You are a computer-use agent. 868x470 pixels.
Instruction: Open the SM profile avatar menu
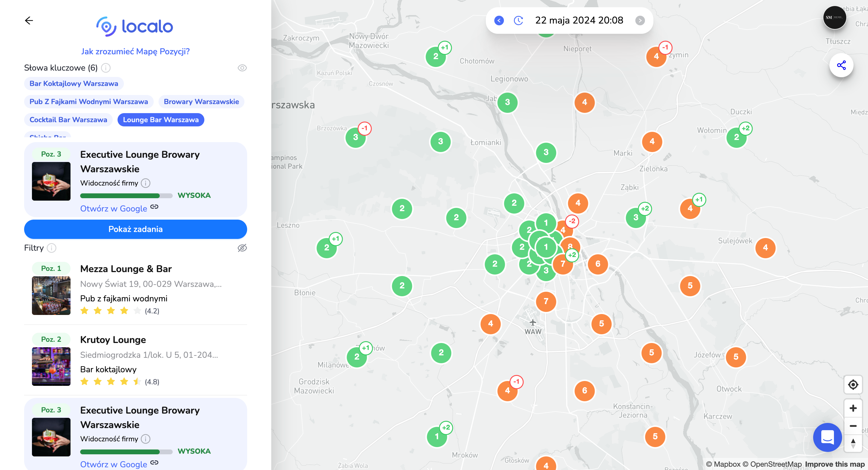tap(834, 17)
